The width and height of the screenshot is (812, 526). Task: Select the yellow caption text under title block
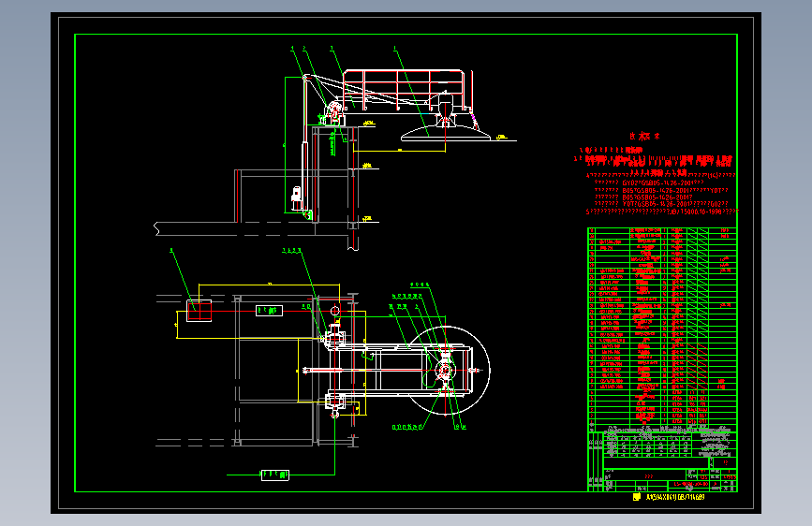(x=674, y=497)
